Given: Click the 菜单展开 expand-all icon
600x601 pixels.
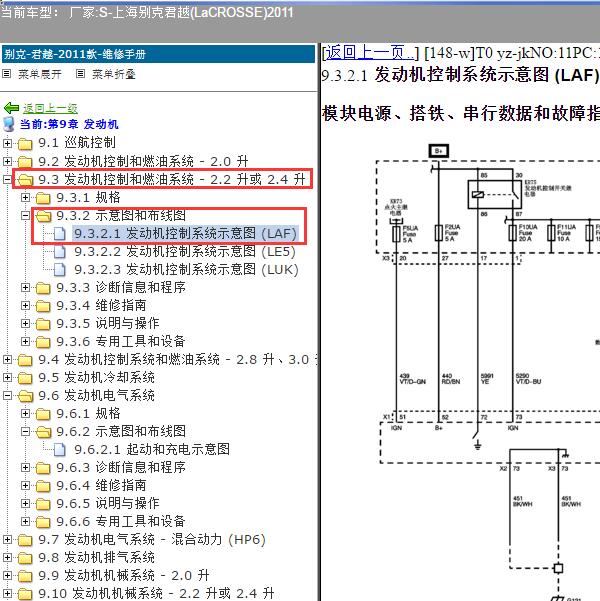Looking at the screenshot, I should (7, 73).
